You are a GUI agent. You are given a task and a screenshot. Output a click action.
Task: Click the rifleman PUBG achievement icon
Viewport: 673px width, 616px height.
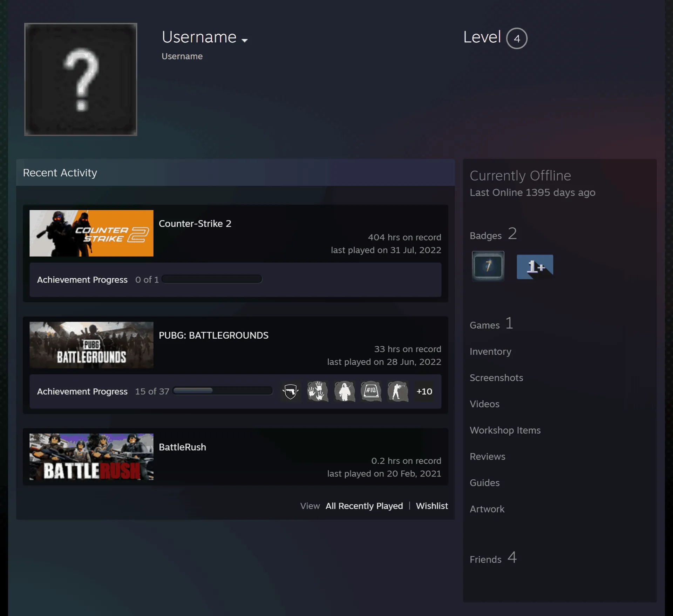tap(398, 391)
